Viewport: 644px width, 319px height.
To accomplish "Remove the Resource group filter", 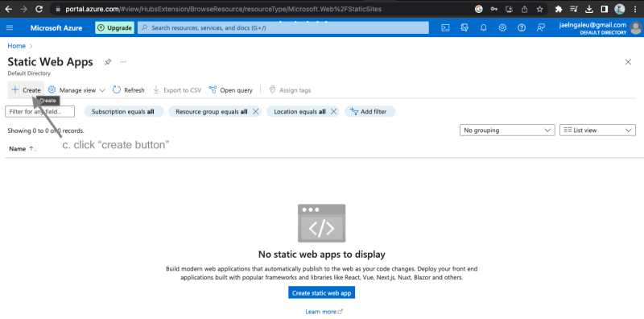I will pos(255,111).
